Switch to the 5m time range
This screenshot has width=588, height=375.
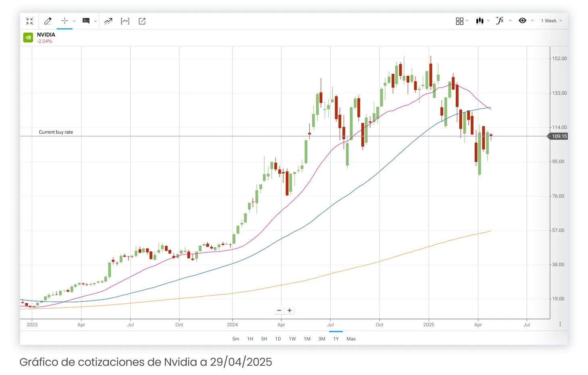(x=236, y=339)
